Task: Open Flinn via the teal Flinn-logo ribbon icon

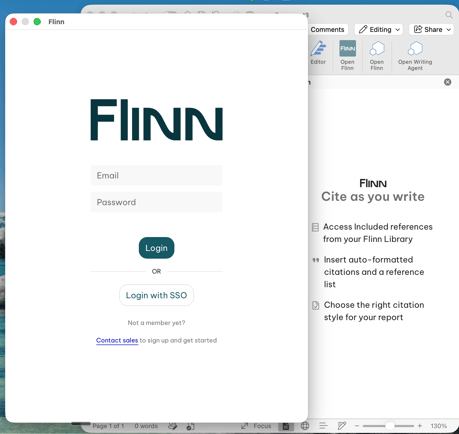Action: coord(347,55)
